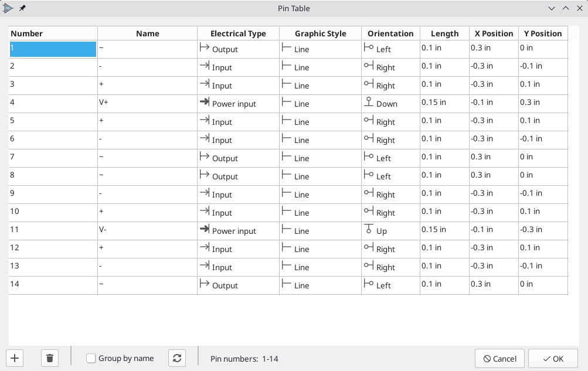Image resolution: width=588 pixels, height=371 pixels.
Task: Click the KiCad app icon in title bar
Action: [x=8, y=8]
